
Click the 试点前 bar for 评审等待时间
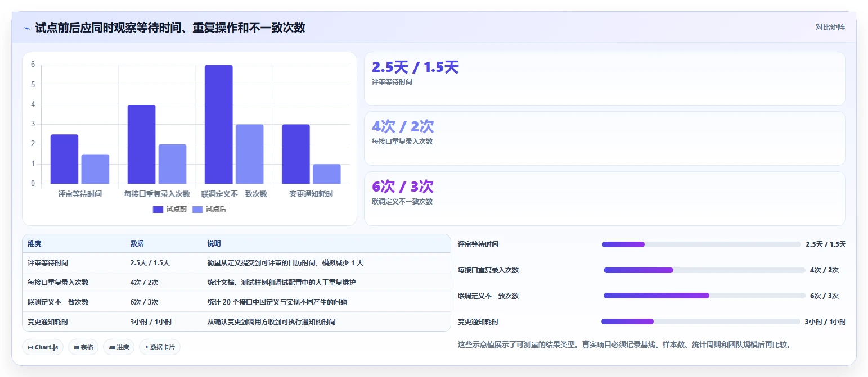tap(64, 159)
